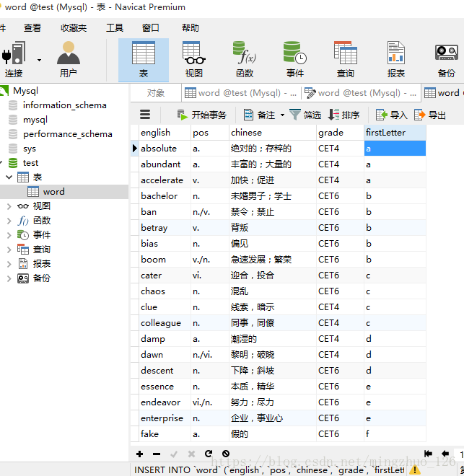Click the yellow warning icon in status bar
464x476 pixels.
[414, 470]
